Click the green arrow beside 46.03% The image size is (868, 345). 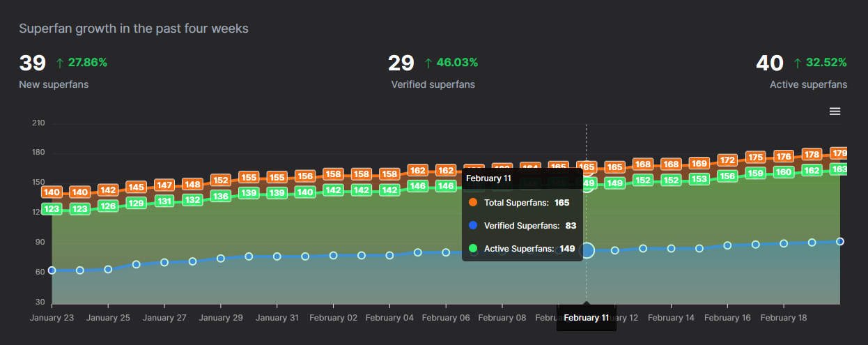[428, 63]
